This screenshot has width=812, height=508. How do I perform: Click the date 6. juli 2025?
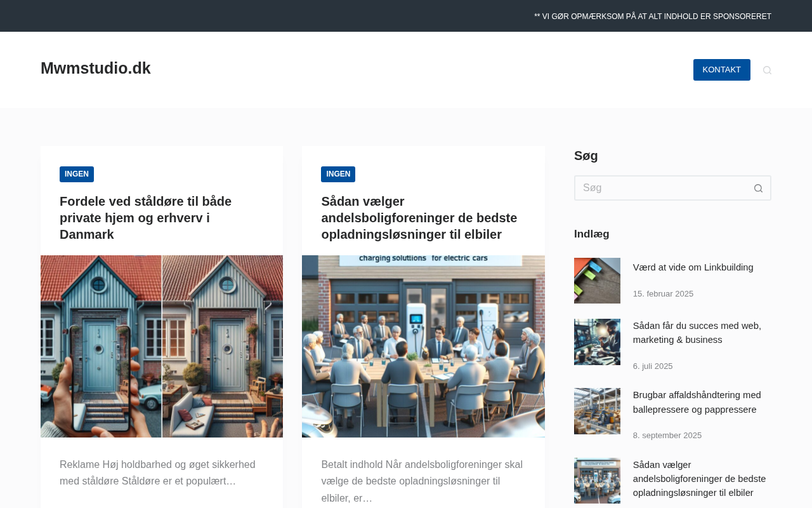(653, 366)
